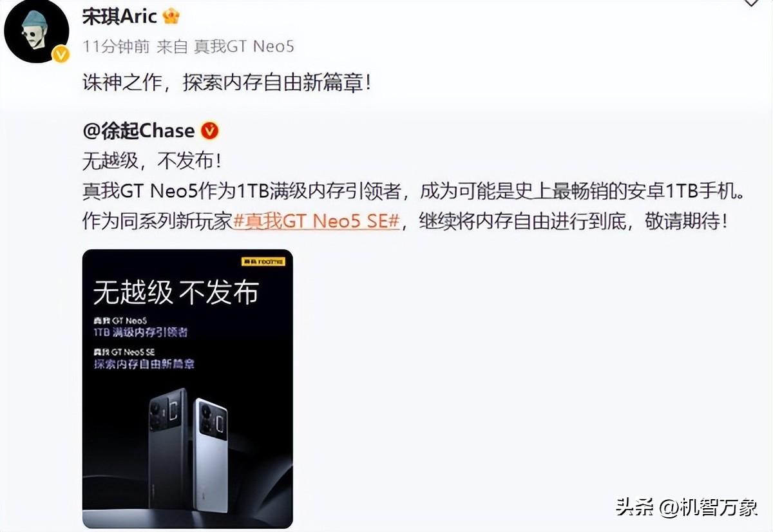Screen dimensions: 773x532
Task: Click the orange verified badge beside 徐起Chase
Action: click(x=210, y=131)
